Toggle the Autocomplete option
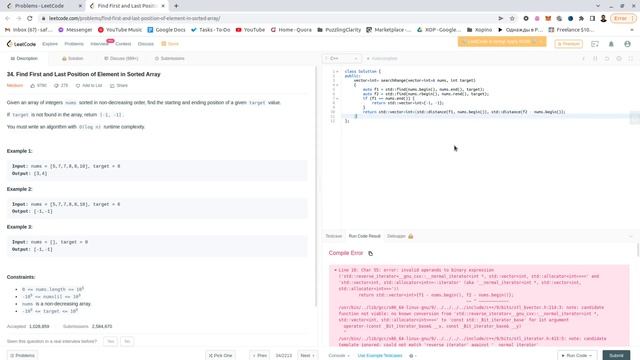Viewport: 640px width, 360px height. (382, 59)
